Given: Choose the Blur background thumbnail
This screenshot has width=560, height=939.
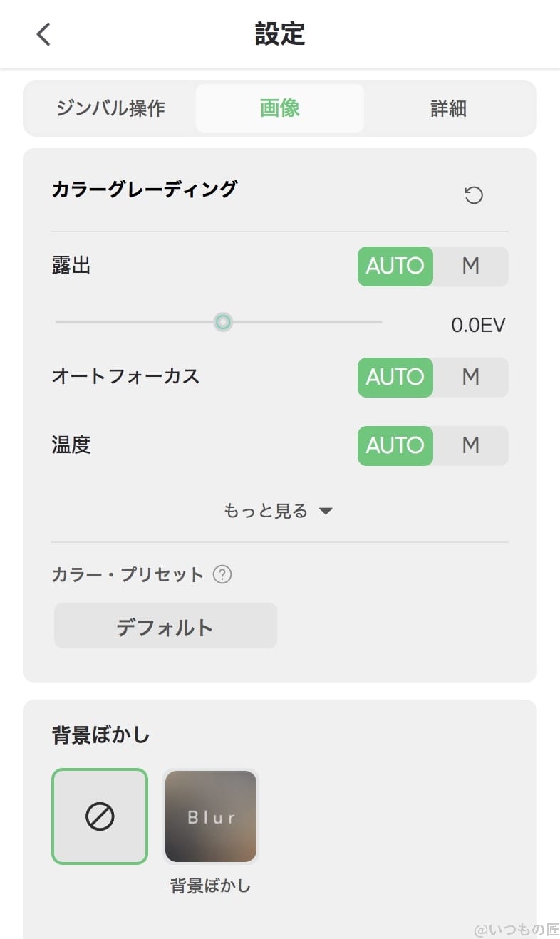Looking at the screenshot, I should click(211, 816).
